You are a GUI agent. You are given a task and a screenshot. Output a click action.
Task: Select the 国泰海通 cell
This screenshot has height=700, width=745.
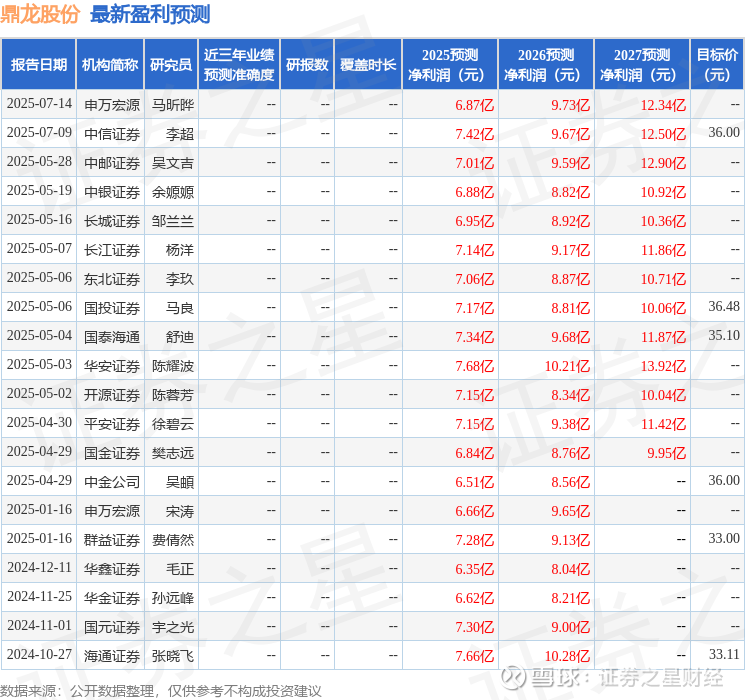(112, 337)
